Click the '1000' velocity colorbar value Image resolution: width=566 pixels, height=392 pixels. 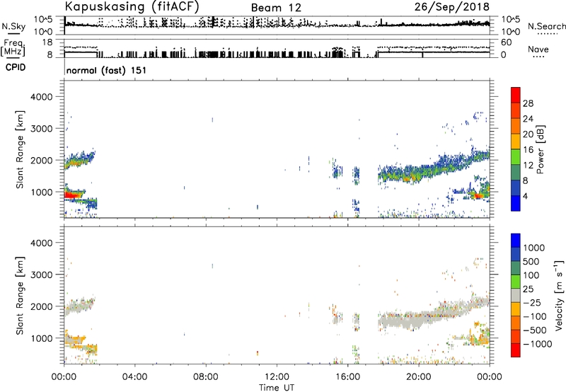tap(534, 248)
